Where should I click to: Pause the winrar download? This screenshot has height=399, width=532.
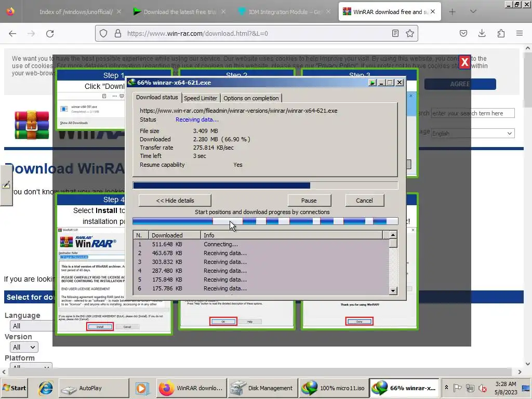coord(309,201)
